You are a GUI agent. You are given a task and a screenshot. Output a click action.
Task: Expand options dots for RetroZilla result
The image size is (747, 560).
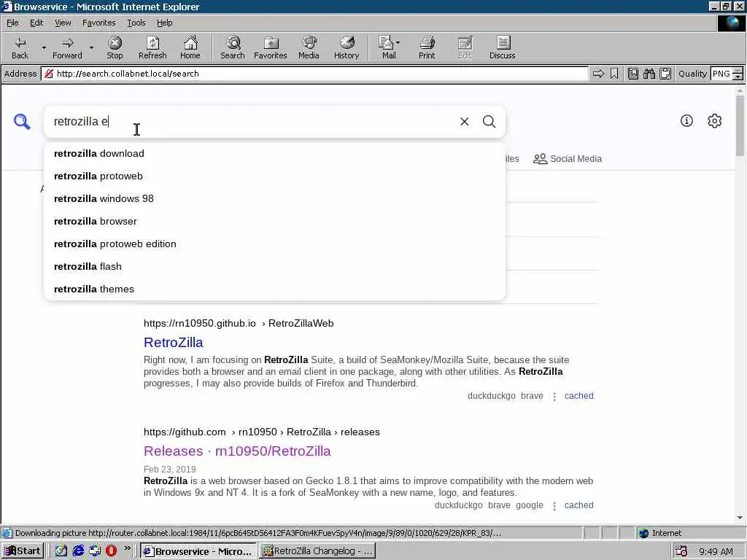(554, 396)
